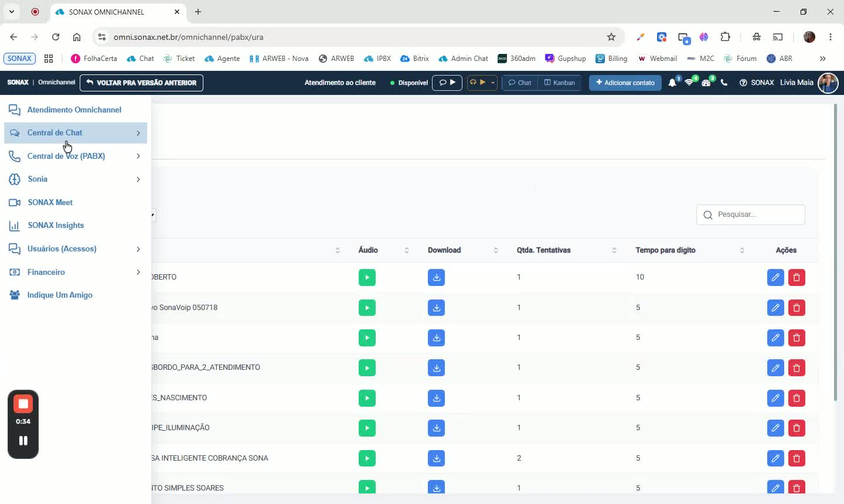Toggle the Disponível status indicator

coord(409,83)
